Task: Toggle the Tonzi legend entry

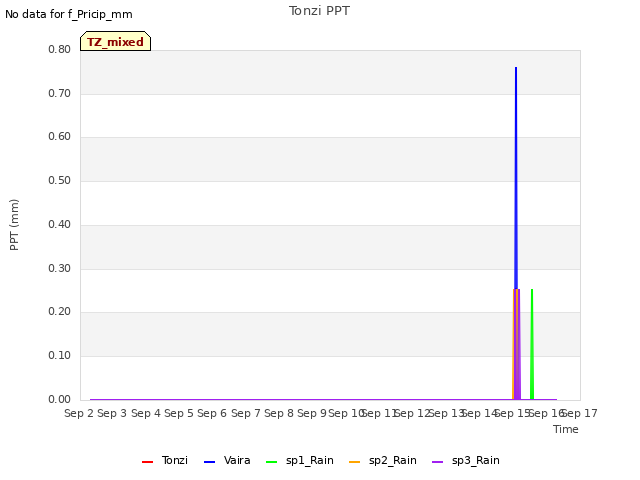Action: [165, 461]
